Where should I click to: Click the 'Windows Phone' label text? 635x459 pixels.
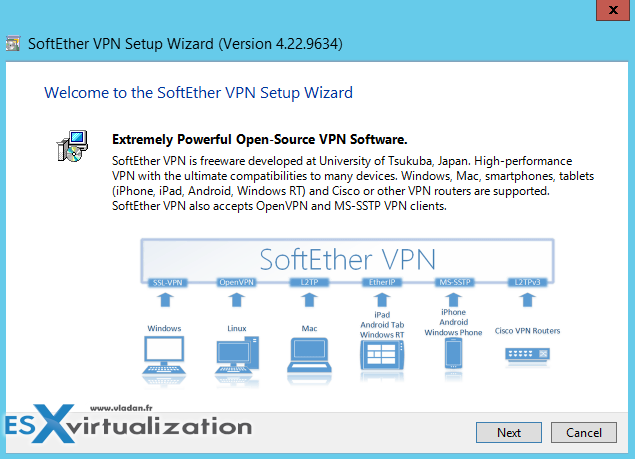(453, 333)
